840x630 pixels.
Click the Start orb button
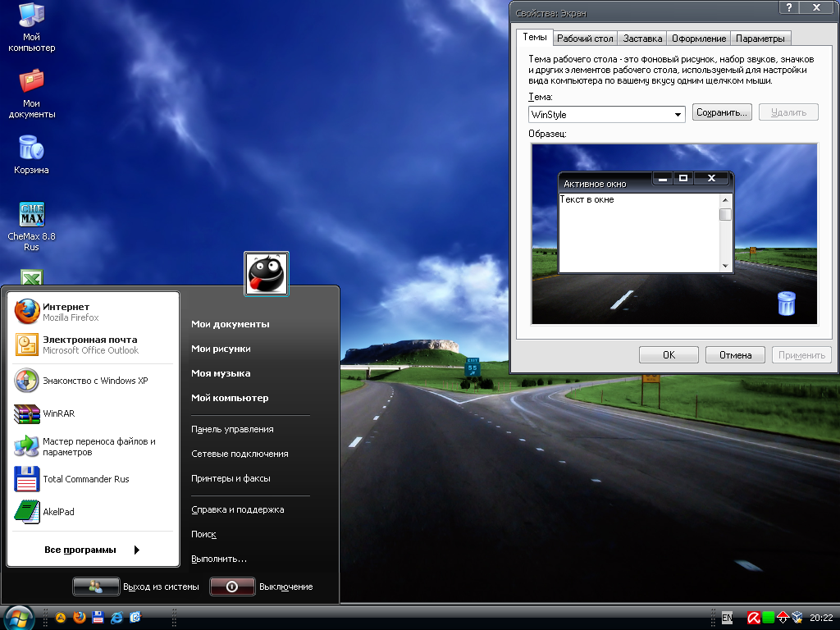(20, 619)
